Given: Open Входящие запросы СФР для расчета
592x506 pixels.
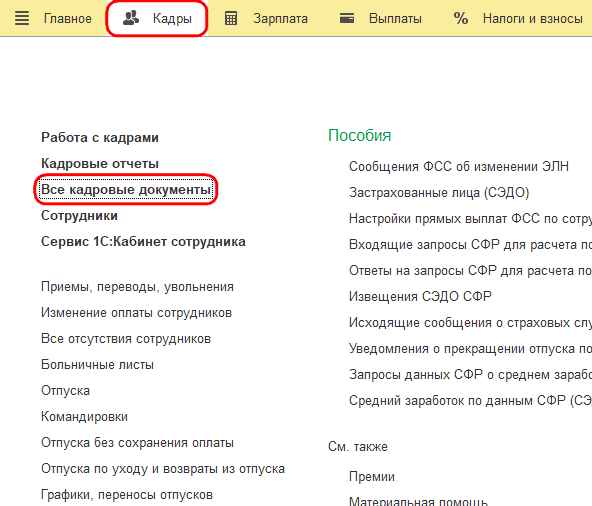Looking at the screenshot, I should [470, 245].
